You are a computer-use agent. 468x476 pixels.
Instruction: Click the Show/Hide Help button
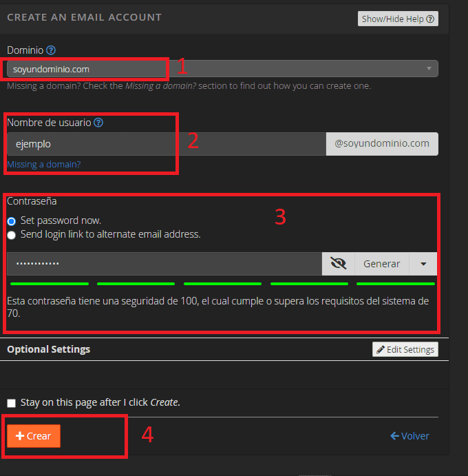398,19
